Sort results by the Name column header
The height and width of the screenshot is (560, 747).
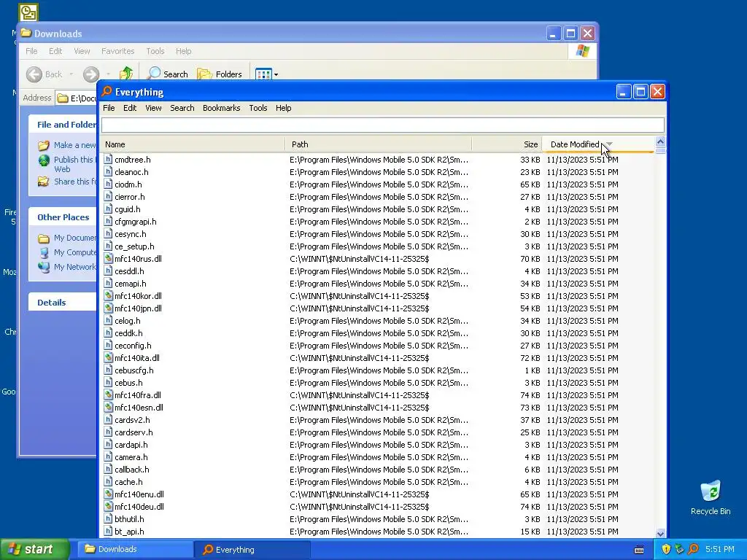[193, 144]
